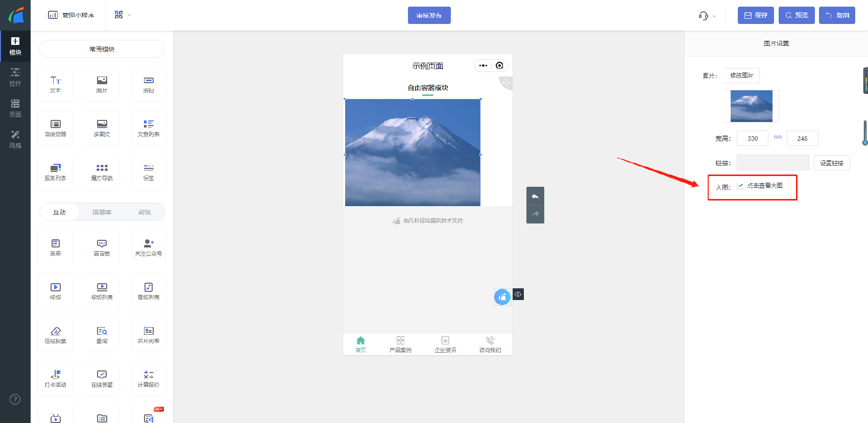The width and height of the screenshot is (868, 423).
Task: Add a 留言板 message board module
Action: click(102, 247)
